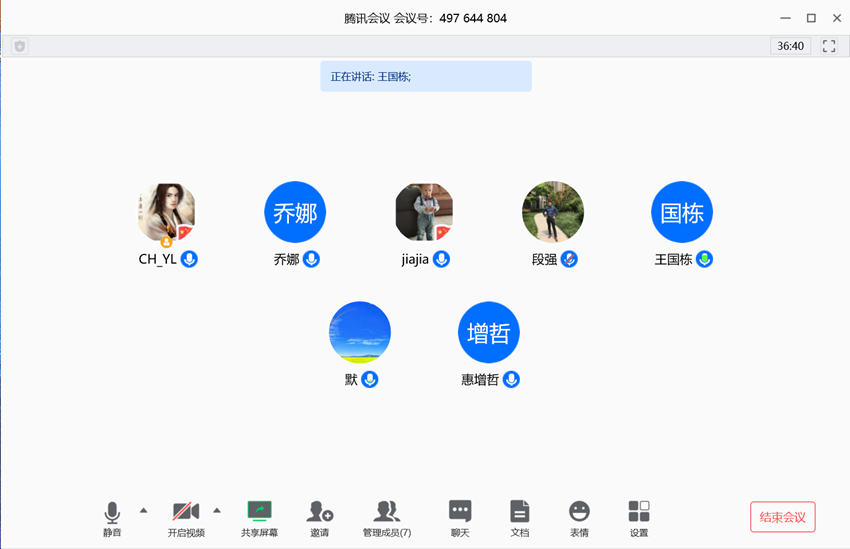This screenshot has width=850, height=549.
Task: Click the 结束会议 end meeting button
Action: point(782,517)
